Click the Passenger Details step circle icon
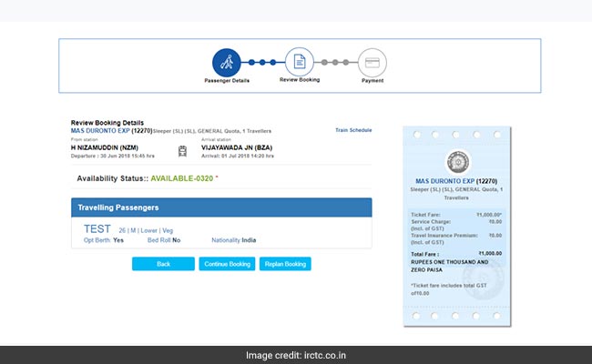 (226, 63)
